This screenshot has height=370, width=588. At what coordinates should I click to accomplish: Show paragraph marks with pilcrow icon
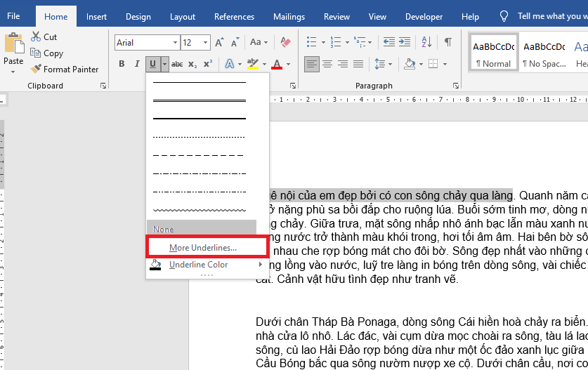[447, 43]
